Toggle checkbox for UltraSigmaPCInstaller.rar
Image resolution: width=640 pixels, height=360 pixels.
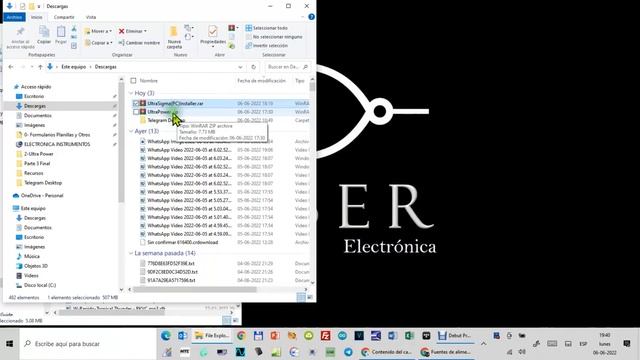point(136,103)
